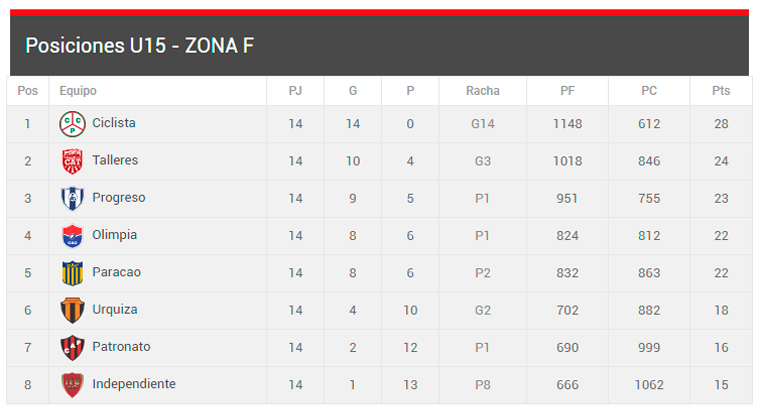The width and height of the screenshot is (760, 412).
Task: Click the Equipo column header
Action: pyautogui.click(x=78, y=91)
